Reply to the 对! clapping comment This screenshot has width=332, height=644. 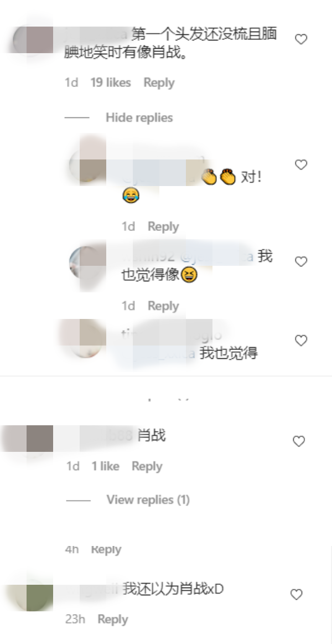click(x=163, y=226)
